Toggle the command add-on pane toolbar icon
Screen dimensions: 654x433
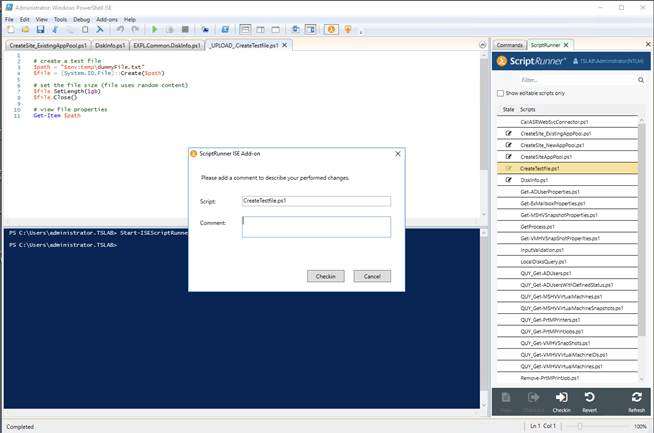pos(311,30)
